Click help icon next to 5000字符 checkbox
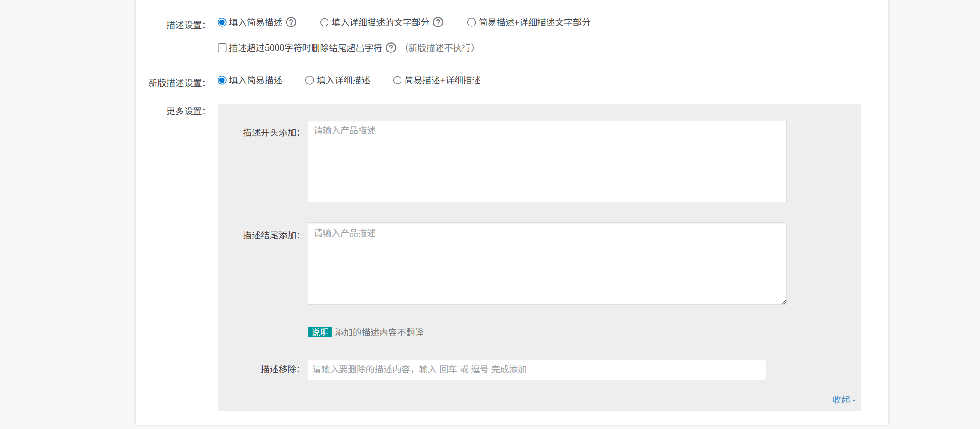Viewport: 980px width, 429px height. pyautogui.click(x=391, y=48)
